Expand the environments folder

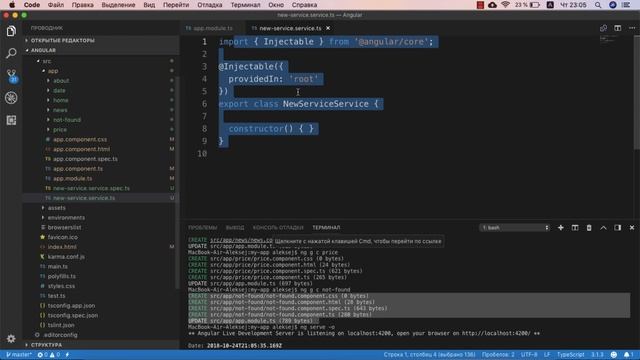tap(66, 218)
